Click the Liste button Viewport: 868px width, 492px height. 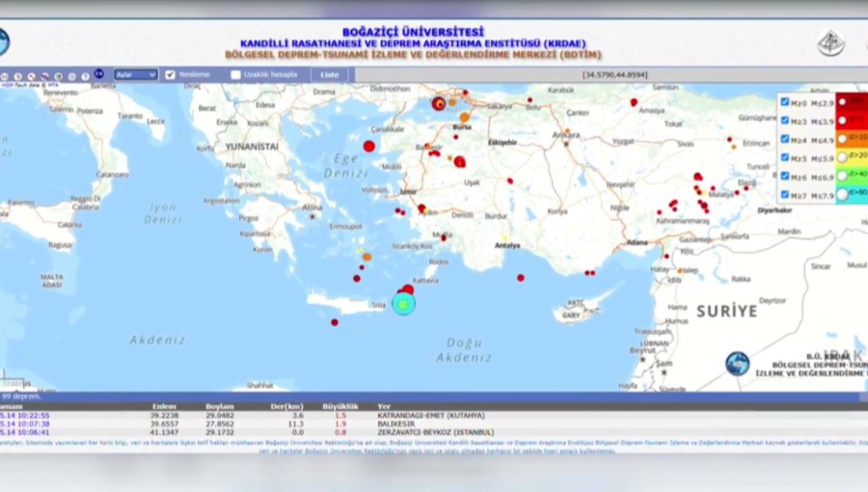coord(330,74)
